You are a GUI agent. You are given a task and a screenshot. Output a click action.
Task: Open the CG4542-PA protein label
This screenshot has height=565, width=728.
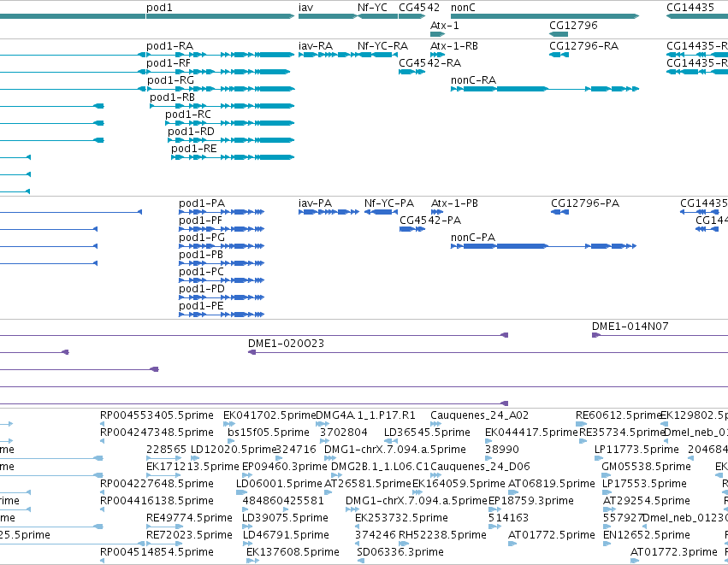coord(430,221)
